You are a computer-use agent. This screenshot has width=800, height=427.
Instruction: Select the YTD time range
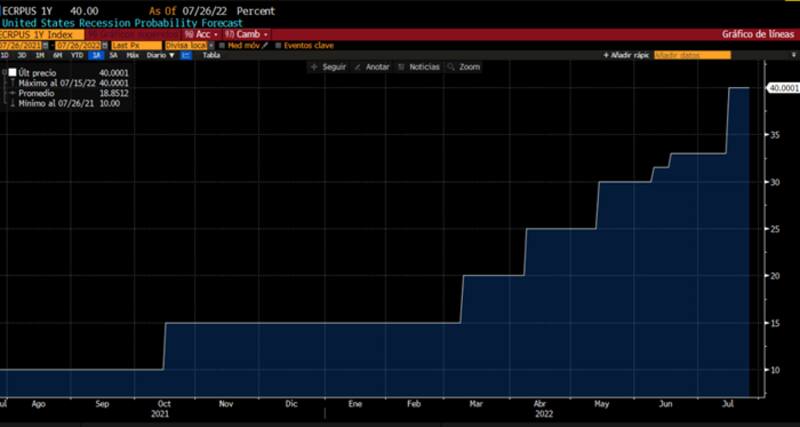pos(76,55)
